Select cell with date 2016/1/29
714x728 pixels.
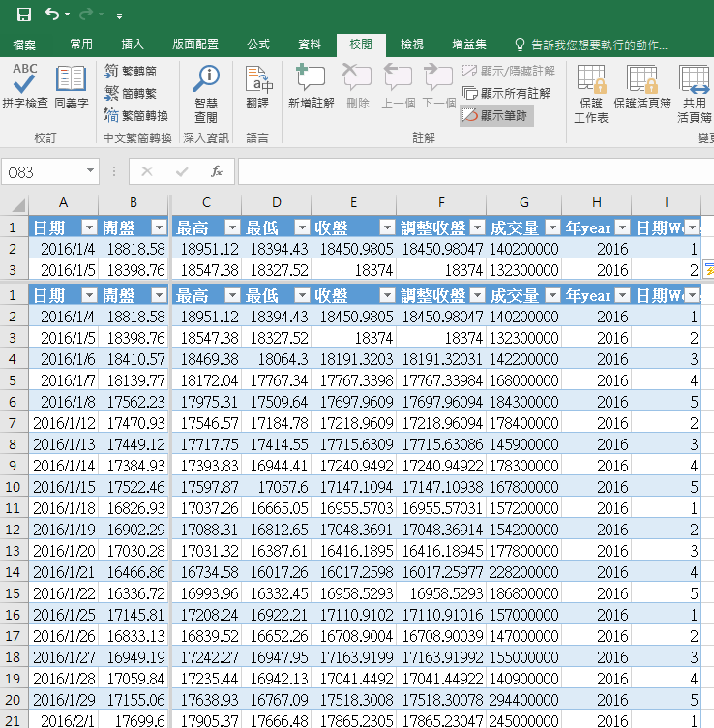pos(64,700)
